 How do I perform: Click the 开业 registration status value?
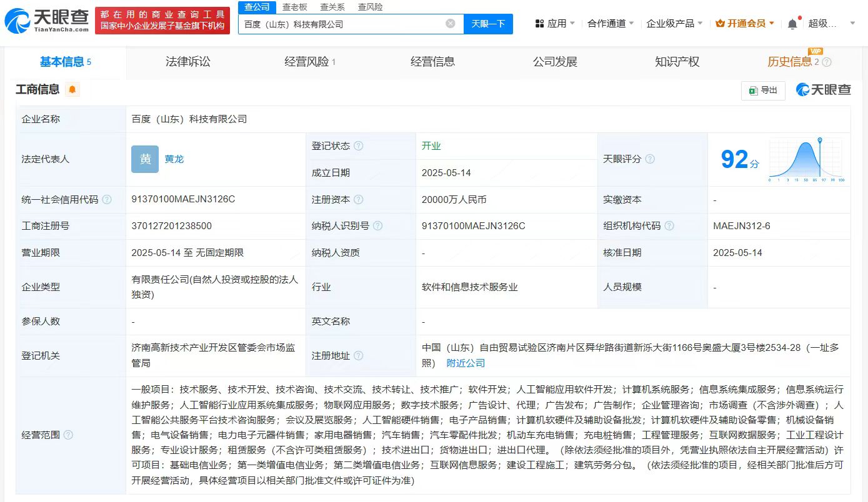coord(431,145)
